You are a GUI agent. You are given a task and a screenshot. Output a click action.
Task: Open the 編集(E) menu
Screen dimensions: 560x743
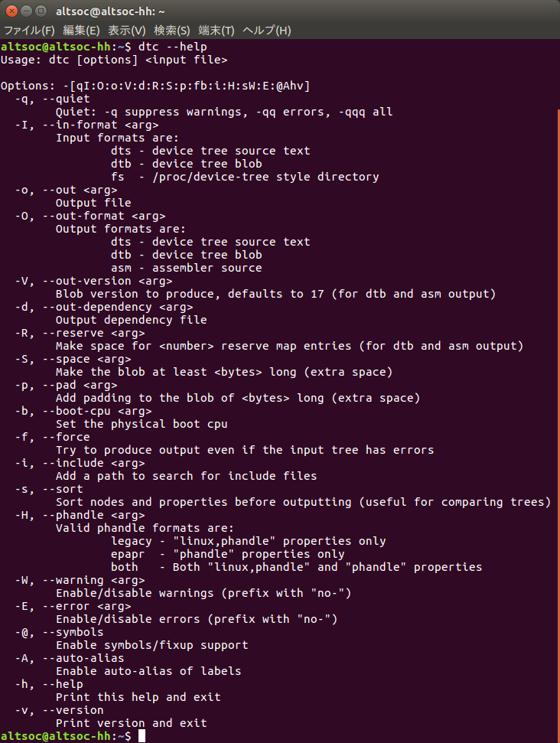pyautogui.click(x=81, y=31)
